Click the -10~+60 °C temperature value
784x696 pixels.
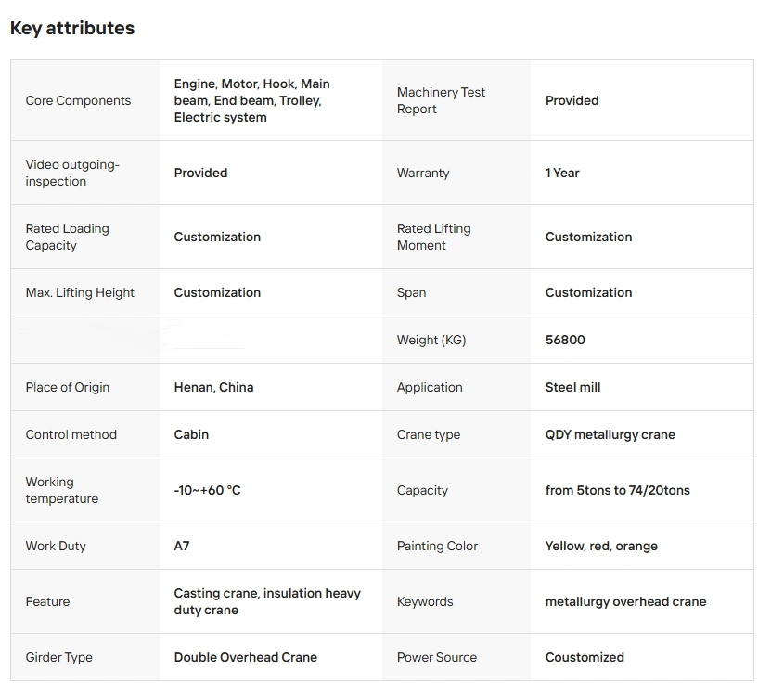[207, 490]
